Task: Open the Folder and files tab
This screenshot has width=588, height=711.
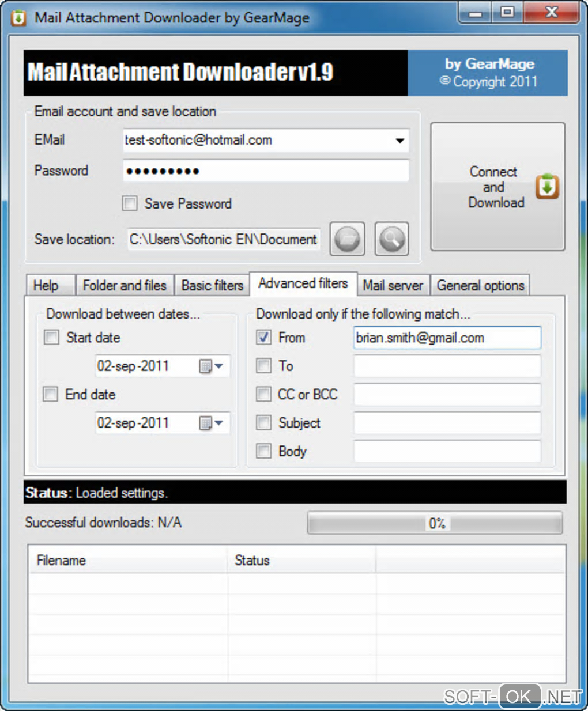Action: [x=125, y=285]
